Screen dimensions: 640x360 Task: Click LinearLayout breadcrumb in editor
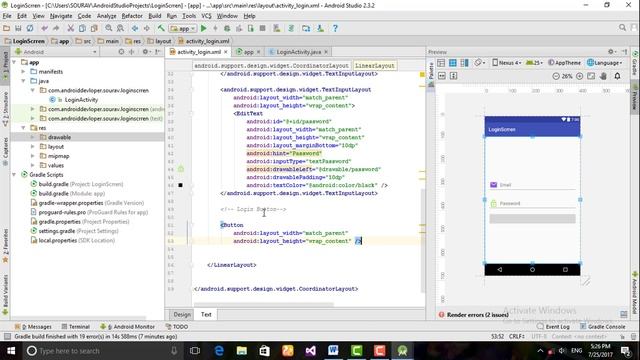coord(374,65)
